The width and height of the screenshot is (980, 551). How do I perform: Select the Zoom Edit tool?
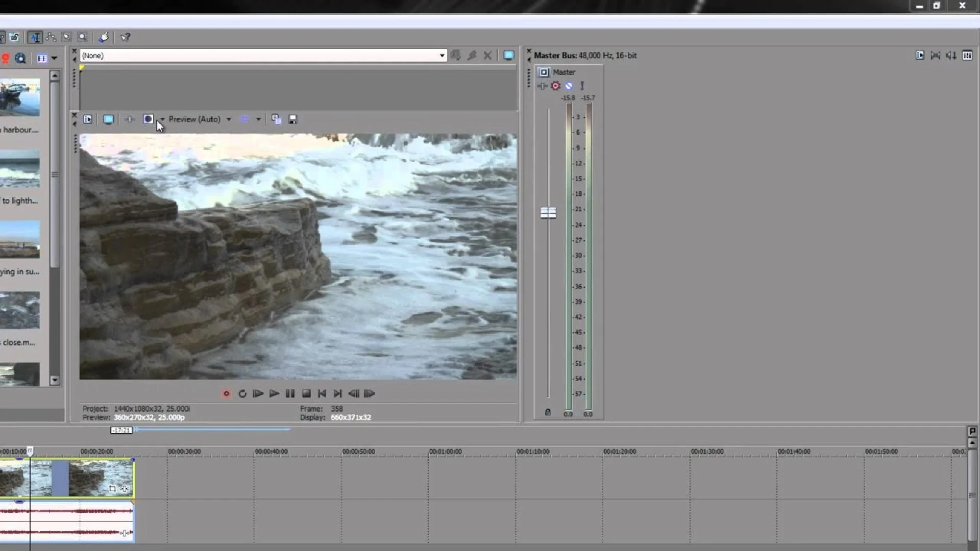[82, 37]
